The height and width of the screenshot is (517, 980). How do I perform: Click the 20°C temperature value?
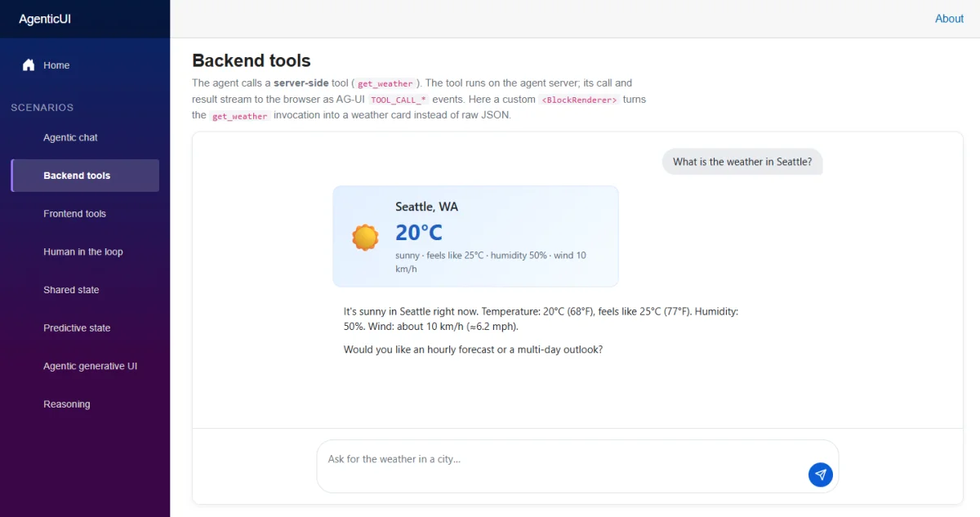tap(419, 233)
